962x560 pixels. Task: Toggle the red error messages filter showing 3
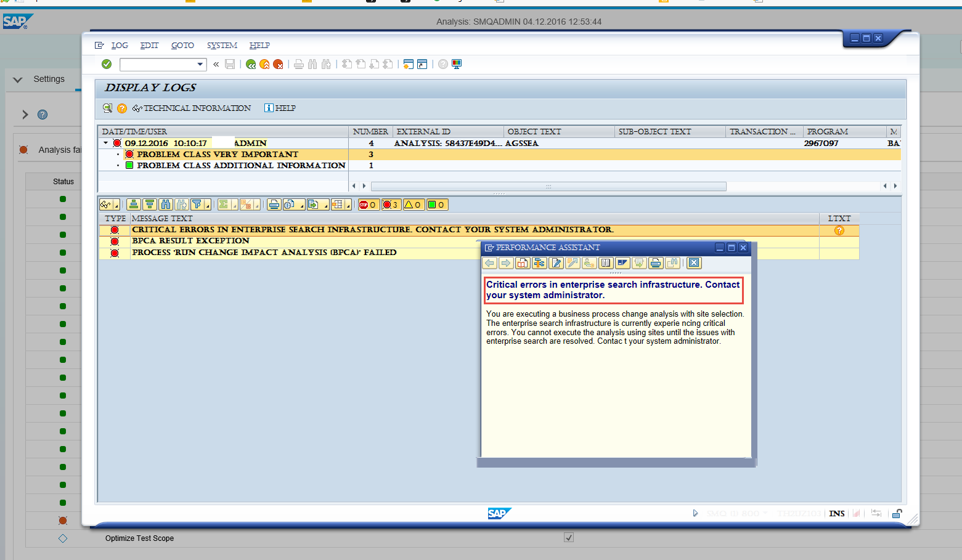coord(391,205)
